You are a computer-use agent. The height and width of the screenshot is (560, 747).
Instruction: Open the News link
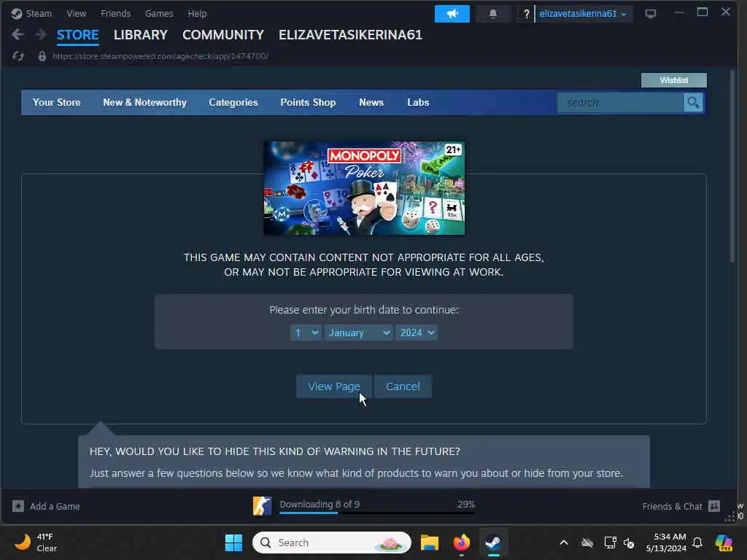tap(371, 102)
